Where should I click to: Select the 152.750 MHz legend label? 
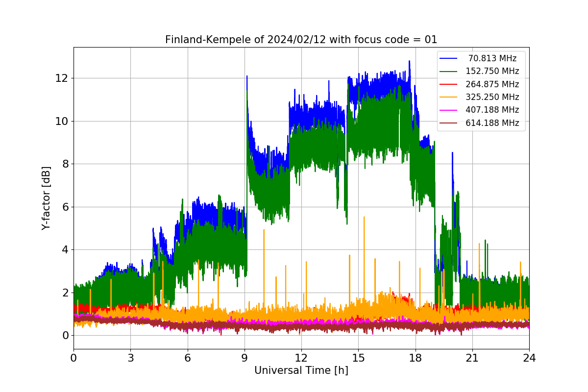click(492, 72)
